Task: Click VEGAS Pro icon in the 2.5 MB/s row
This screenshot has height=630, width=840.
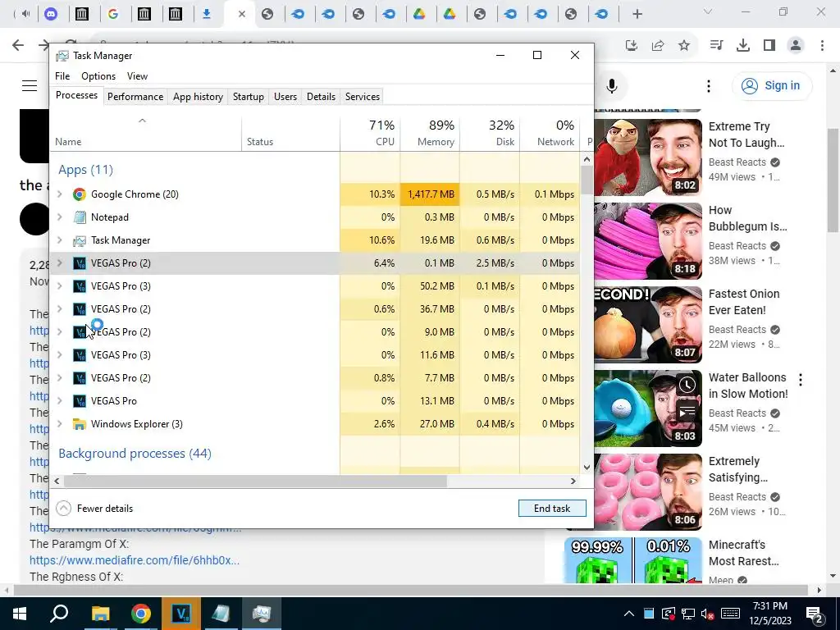Action: click(x=80, y=263)
